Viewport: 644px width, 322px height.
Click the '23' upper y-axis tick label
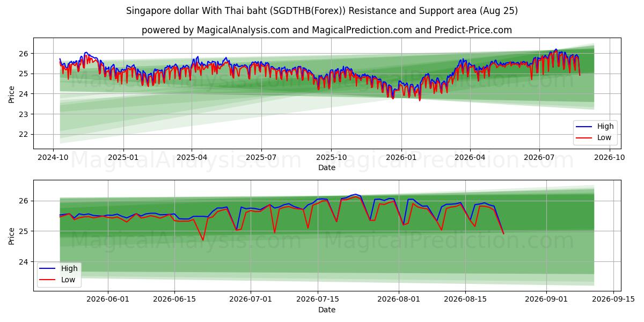coord(24,114)
